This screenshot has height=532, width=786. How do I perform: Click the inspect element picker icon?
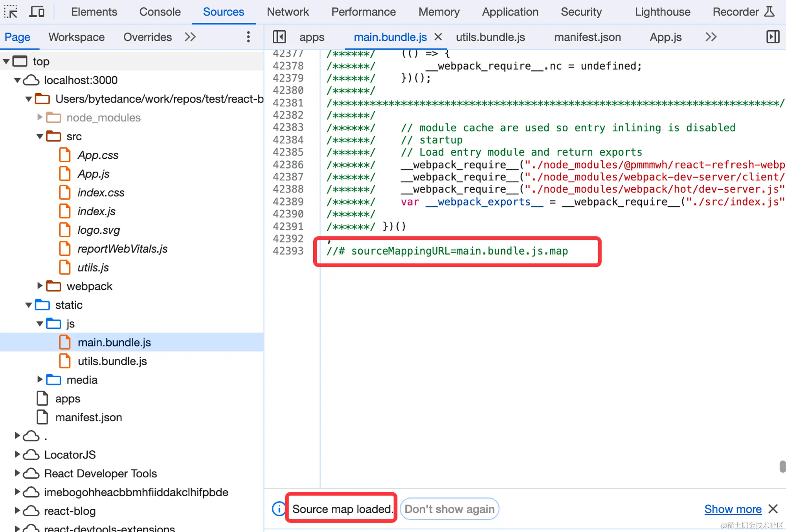point(11,12)
